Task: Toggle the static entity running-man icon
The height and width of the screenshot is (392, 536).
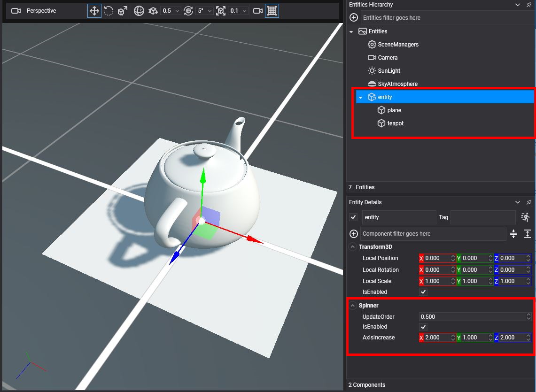Action: pos(525,217)
